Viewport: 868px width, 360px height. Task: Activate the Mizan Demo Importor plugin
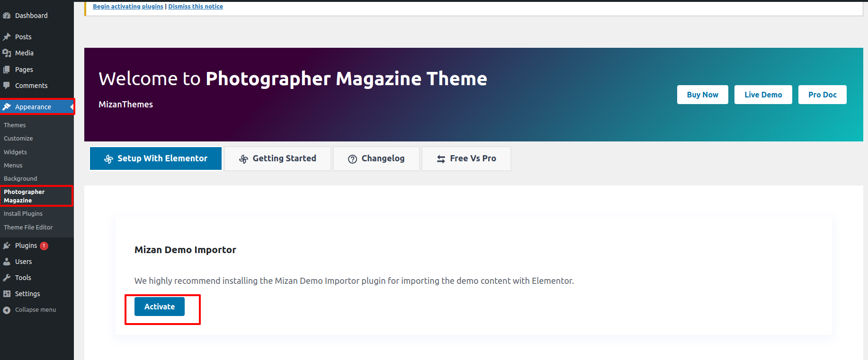point(160,307)
